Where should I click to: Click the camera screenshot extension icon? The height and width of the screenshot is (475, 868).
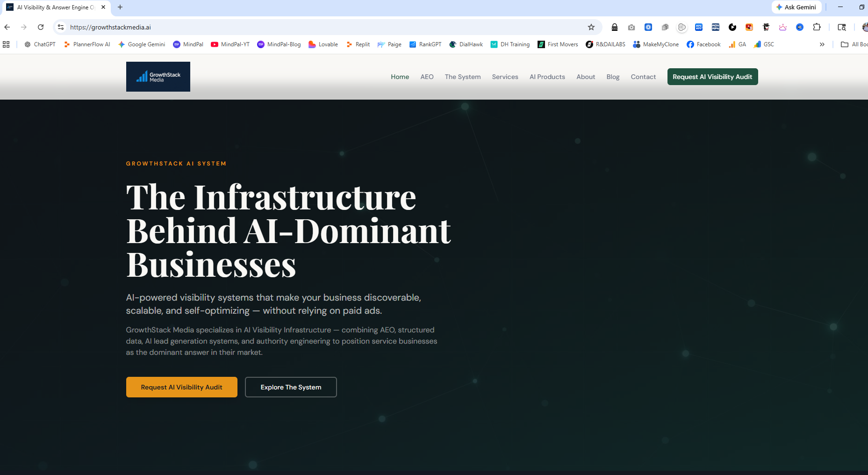point(631,27)
